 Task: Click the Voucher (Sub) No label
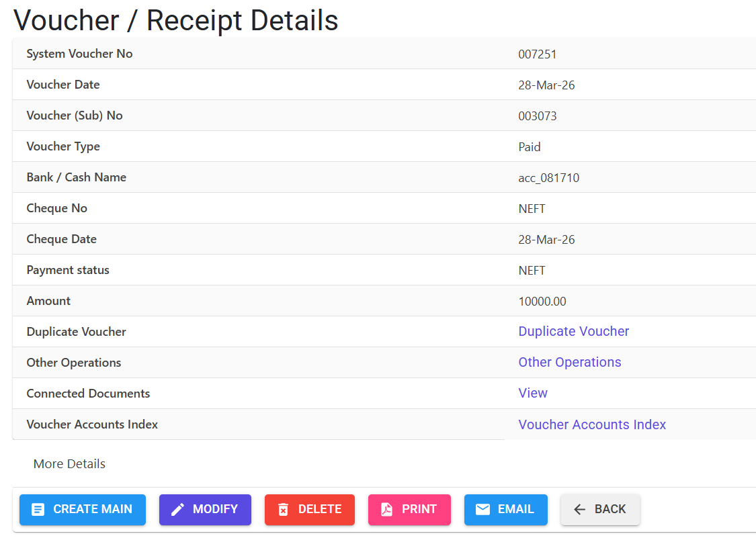74,116
